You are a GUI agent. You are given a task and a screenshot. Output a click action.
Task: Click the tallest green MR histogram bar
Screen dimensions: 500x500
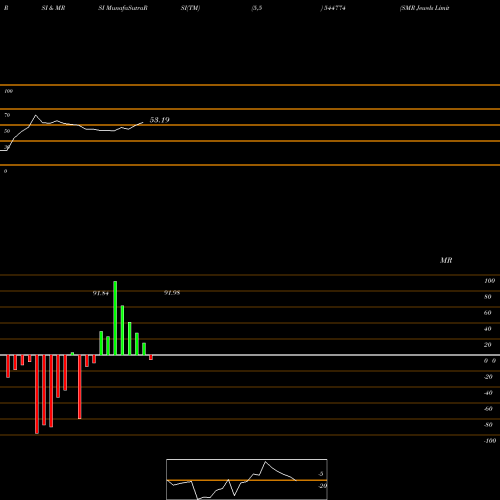[x=115, y=318]
